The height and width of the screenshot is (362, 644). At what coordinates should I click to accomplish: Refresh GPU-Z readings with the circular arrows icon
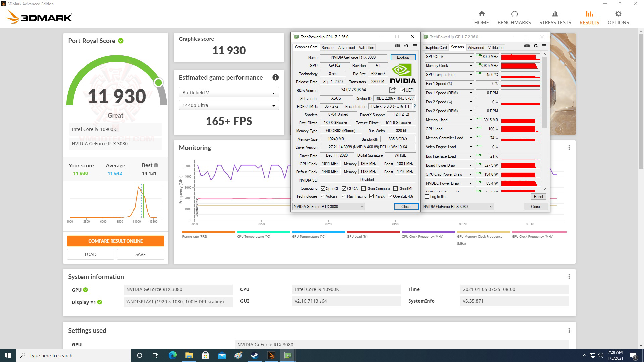tap(406, 46)
